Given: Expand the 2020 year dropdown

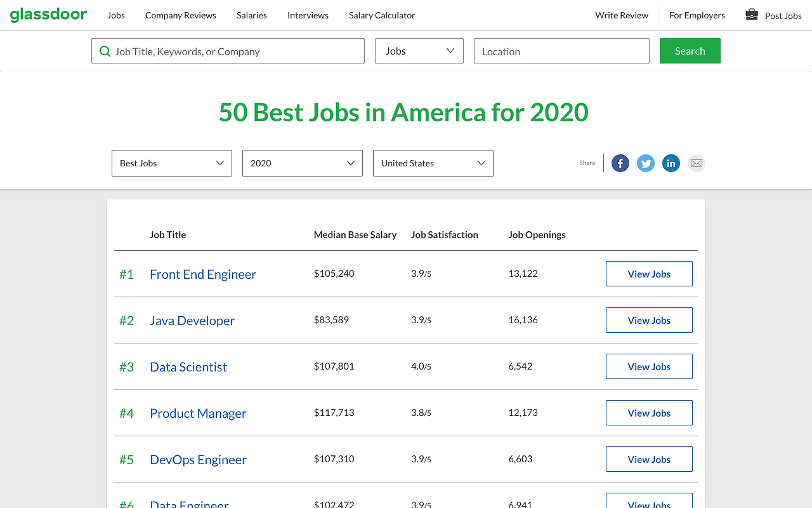Looking at the screenshot, I should (303, 163).
